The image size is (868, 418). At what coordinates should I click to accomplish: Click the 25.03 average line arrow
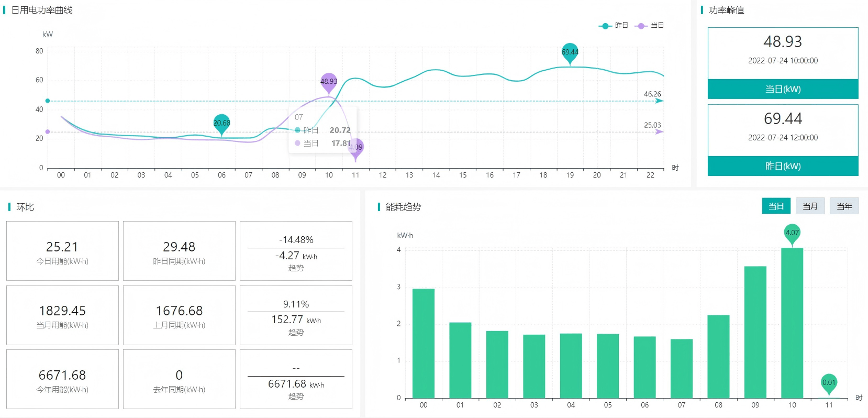tap(660, 131)
